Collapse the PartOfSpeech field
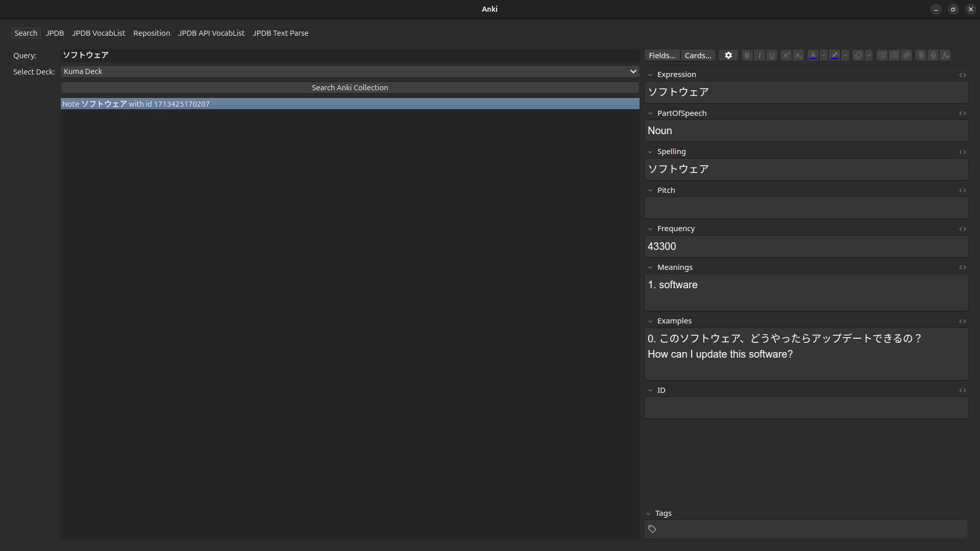The width and height of the screenshot is (980, 551). point(650,113)
